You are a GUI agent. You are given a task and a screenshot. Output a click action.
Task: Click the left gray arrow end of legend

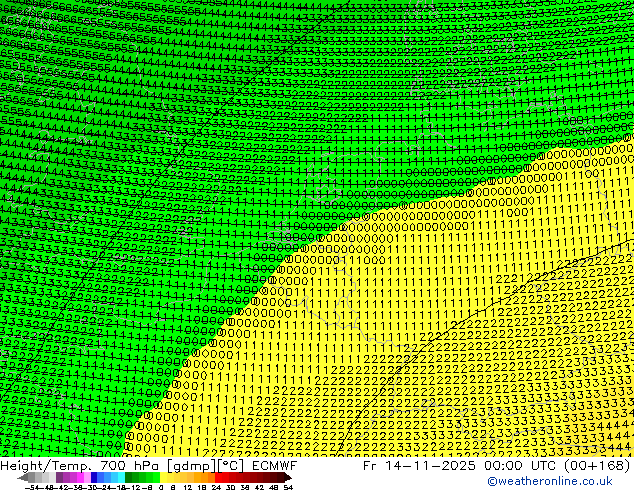[x=23, y=478]
